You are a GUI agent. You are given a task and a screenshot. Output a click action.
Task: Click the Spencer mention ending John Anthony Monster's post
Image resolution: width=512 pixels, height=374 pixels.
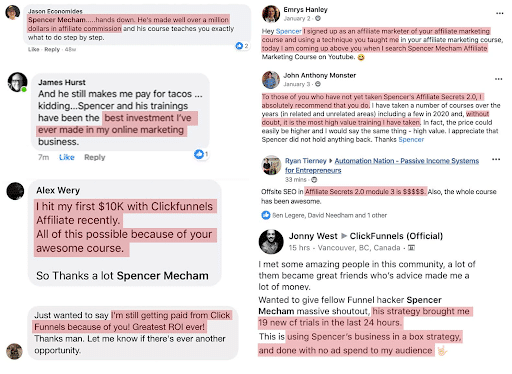pos(411,139)
